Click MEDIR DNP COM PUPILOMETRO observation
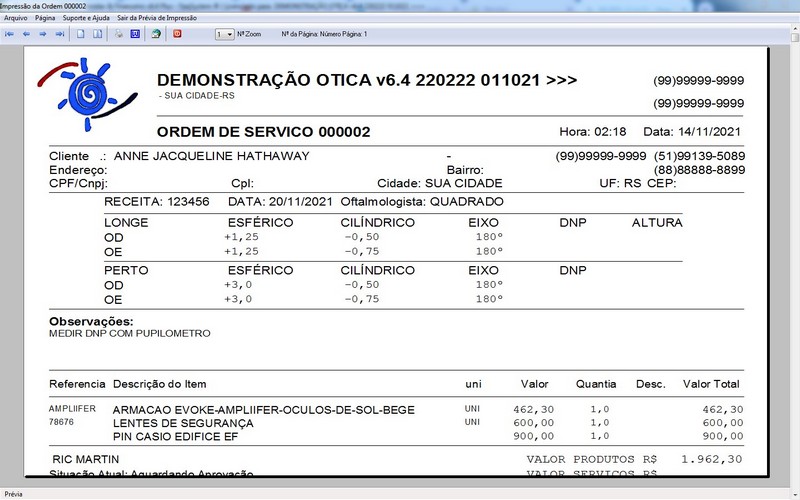This screenshot has height=500, width=800. pyautogui.click(x=130, y=334)
